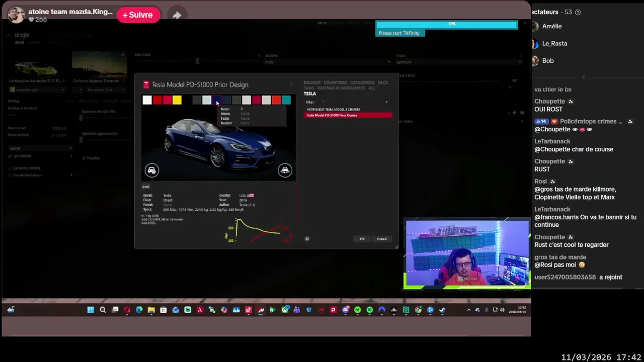Switch to the COUNTRIES filter tab
Screen dimensions: 644x362
pos(335,82)
